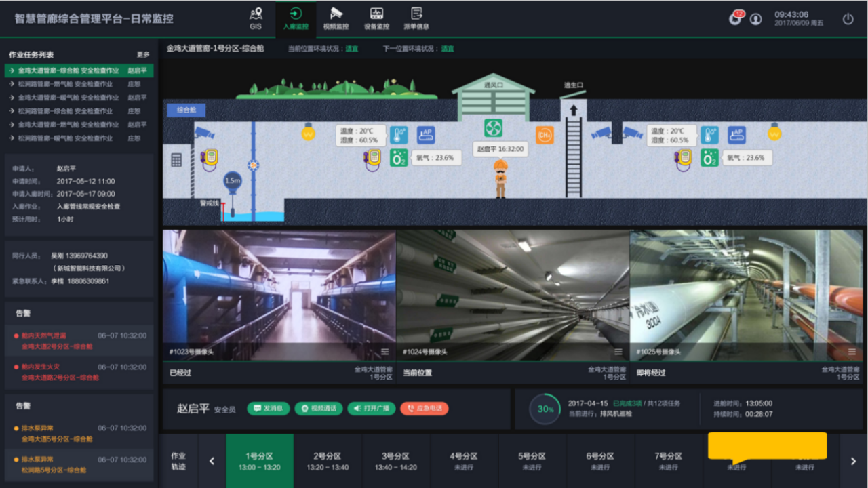Open the #1024号摄像头 video feed
The height and width of the screenshot is (488, 868).
pos(513,295)
